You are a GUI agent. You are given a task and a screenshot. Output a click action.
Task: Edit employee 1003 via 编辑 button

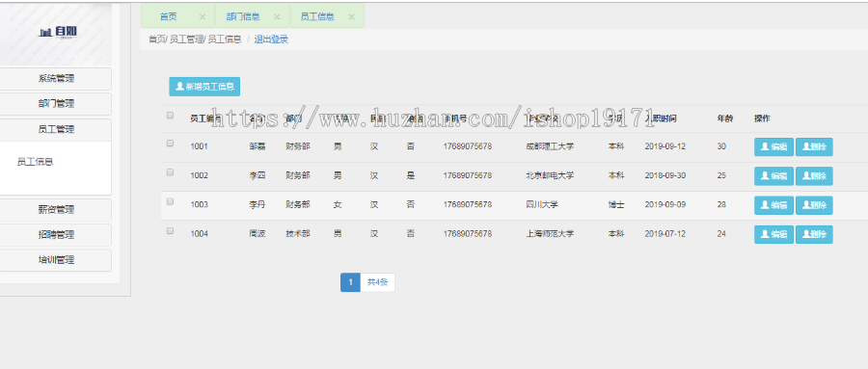[x=773, y=205]
